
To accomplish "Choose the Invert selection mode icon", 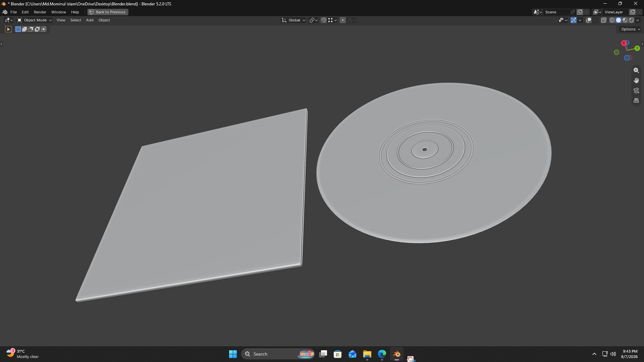I will pos(37,29).
